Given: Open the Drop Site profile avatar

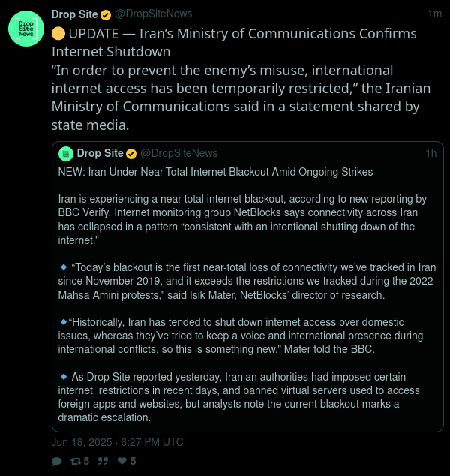Looking at the screenshot, I should click(x=26, y=29).
